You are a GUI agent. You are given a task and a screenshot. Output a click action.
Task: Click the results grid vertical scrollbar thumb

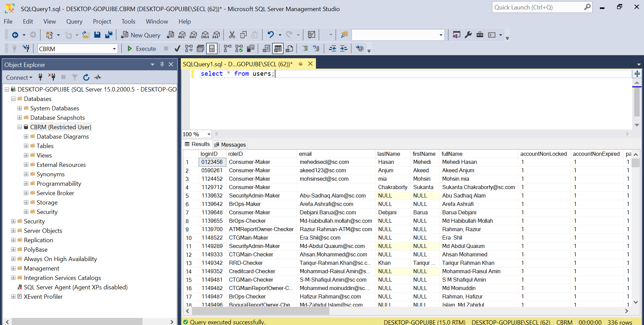[x=636, y=163]
